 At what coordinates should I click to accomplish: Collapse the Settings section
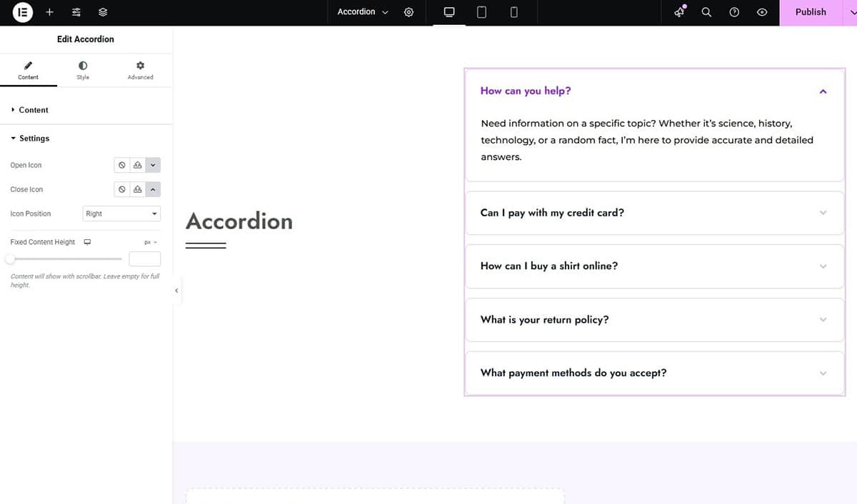(86, 138)
